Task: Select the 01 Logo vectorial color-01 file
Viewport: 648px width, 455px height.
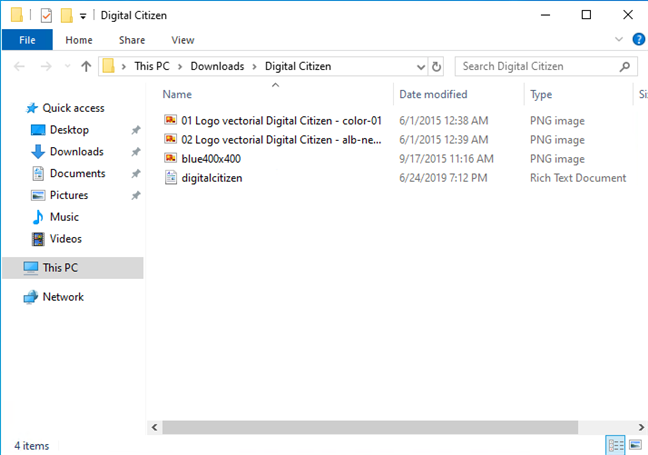Action: pos(281,121)
